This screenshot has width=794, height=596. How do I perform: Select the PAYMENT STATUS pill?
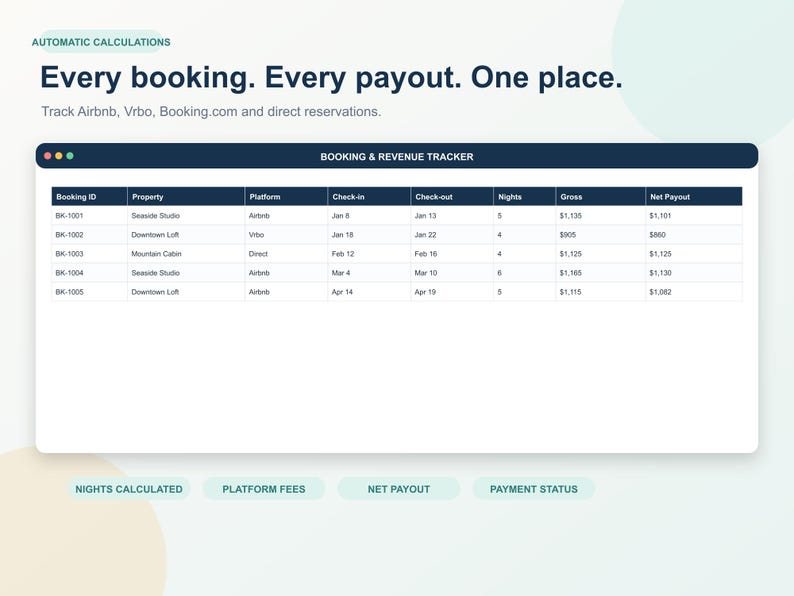pyautogui.click(x=534, y=489)
